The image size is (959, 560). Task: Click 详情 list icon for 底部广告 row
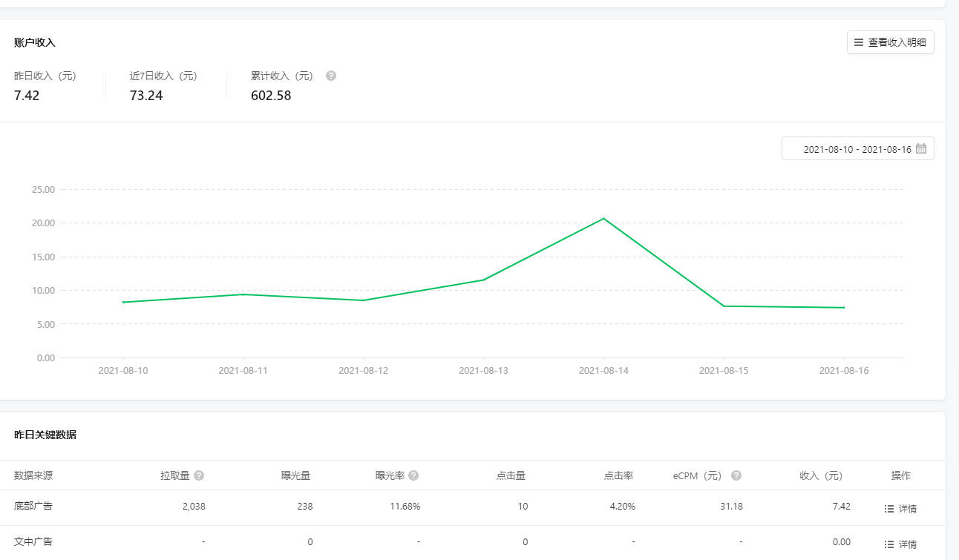(889, 509)
